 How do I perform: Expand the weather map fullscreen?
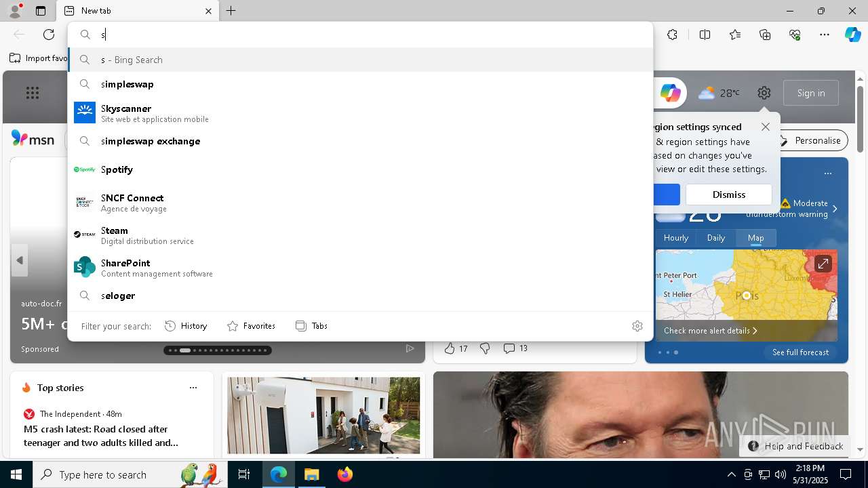823,264
